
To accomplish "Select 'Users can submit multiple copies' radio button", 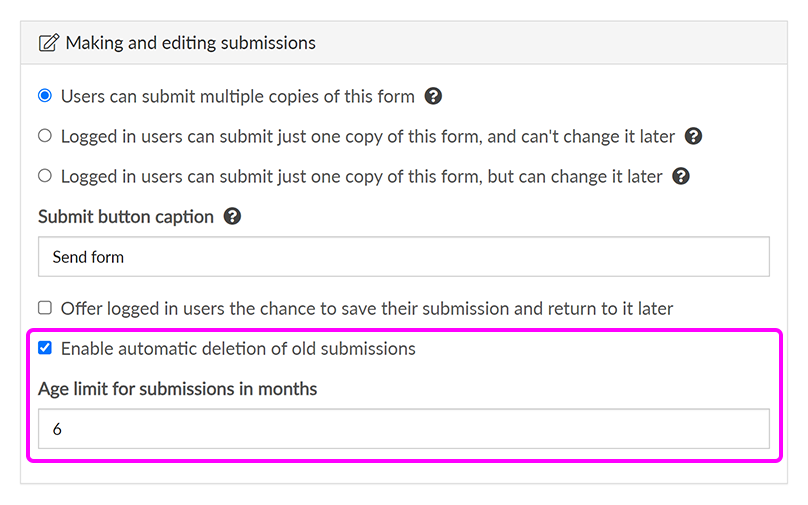I will [x=45, y=96].
